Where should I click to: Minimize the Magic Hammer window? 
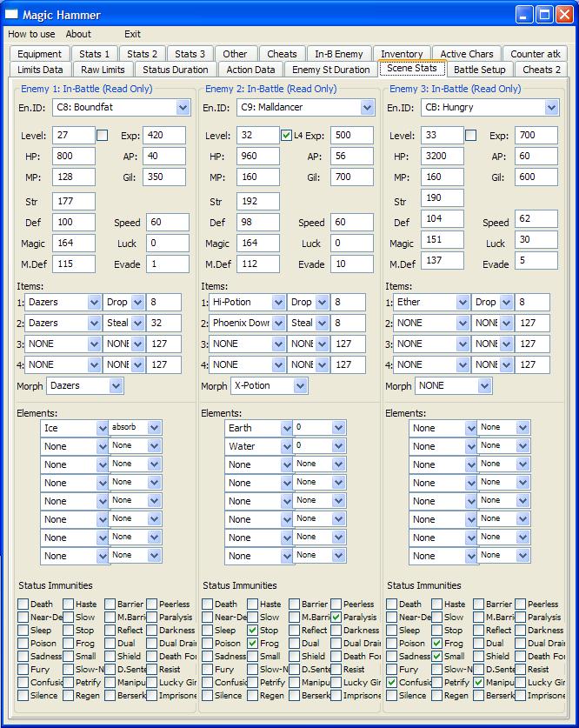coord(523,15)
